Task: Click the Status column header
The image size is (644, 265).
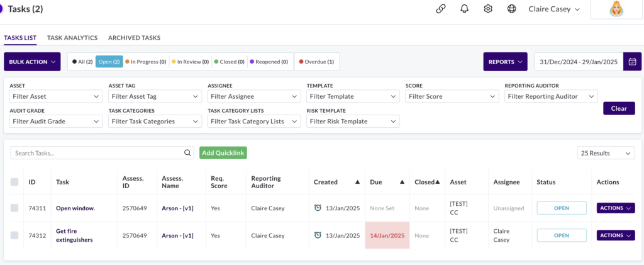Action: point(546,182)
